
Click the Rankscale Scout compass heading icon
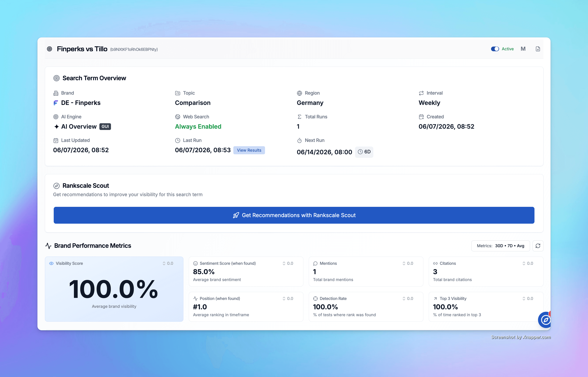(x=56, y=186)
